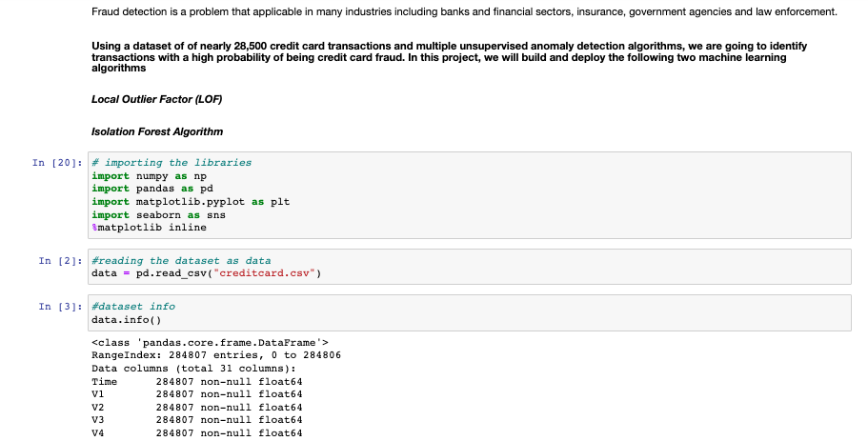Click the "creditcard.csv" string in code
868x441 pixels.
point(265,273)
